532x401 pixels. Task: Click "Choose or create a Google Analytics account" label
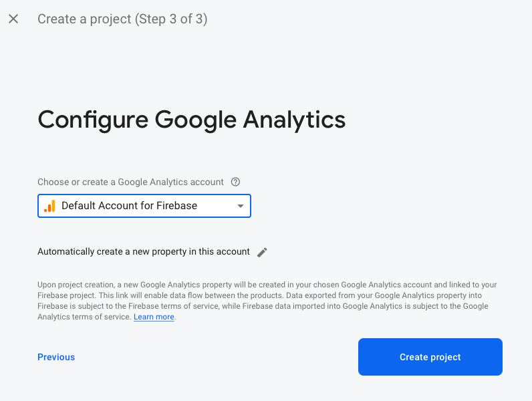coord(130,182)
